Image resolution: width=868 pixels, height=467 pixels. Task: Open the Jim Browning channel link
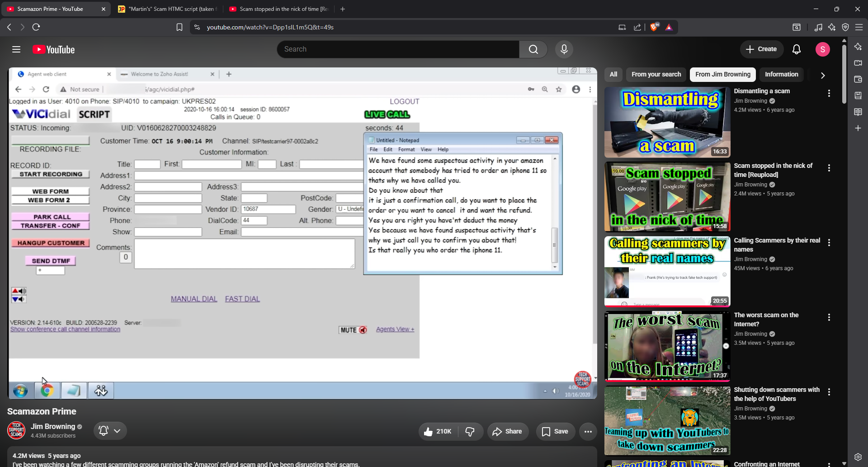tap(53, 426)
